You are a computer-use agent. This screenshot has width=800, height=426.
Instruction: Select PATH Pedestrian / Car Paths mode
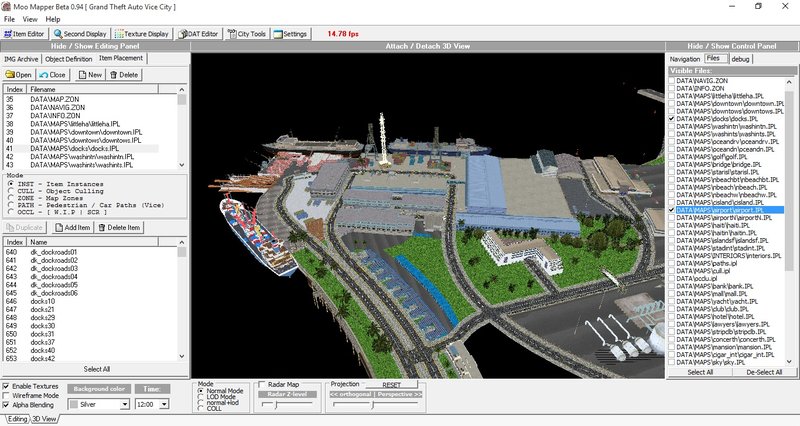[x=11, y=205]
